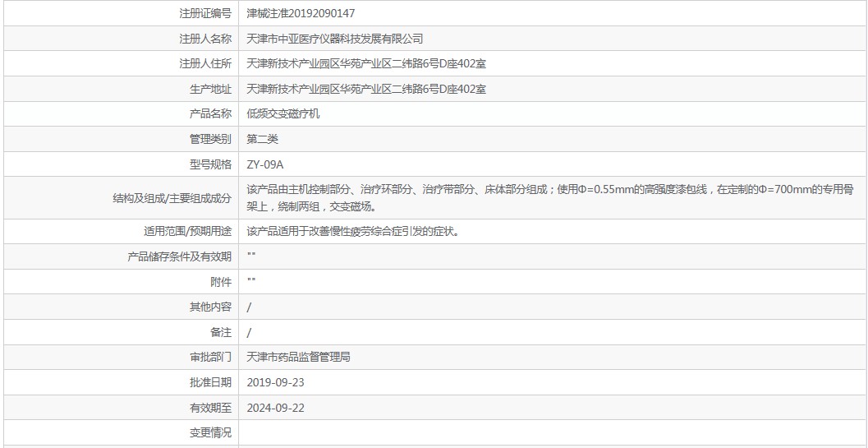Select the empty quotes value in 附件 row
The image size is (868, 448).
coord(250,280)
